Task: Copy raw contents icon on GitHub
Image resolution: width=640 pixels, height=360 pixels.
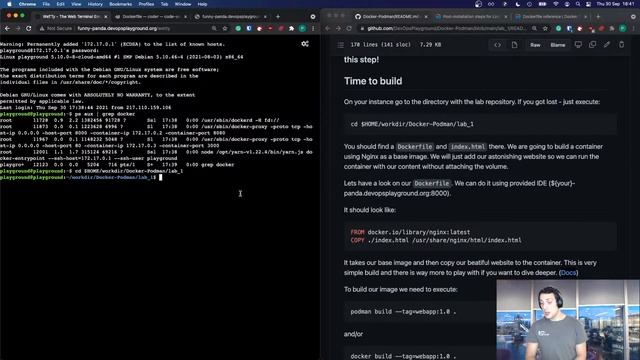Action: pyautogui.click(x=592, y=44)
